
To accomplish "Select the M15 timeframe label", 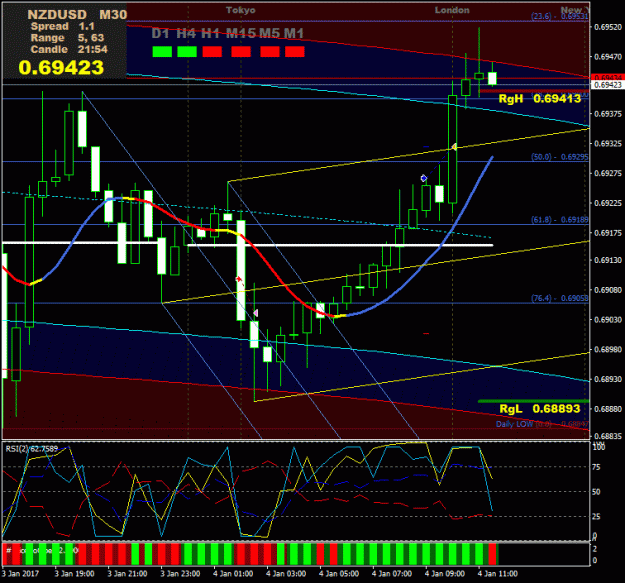I will (x=241, y=33).
